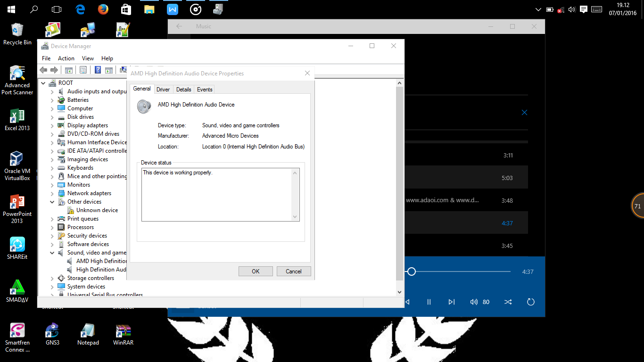Collapse the Sound, video and game controllers node
Image resolution: width=644 pixels, height=362 pixels.
point(52,252)
